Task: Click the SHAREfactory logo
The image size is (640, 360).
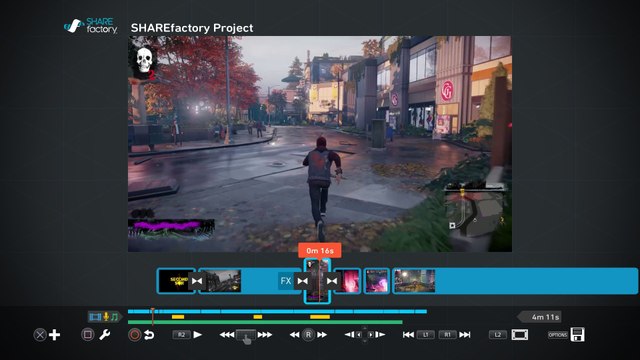Action: (91, 26)
